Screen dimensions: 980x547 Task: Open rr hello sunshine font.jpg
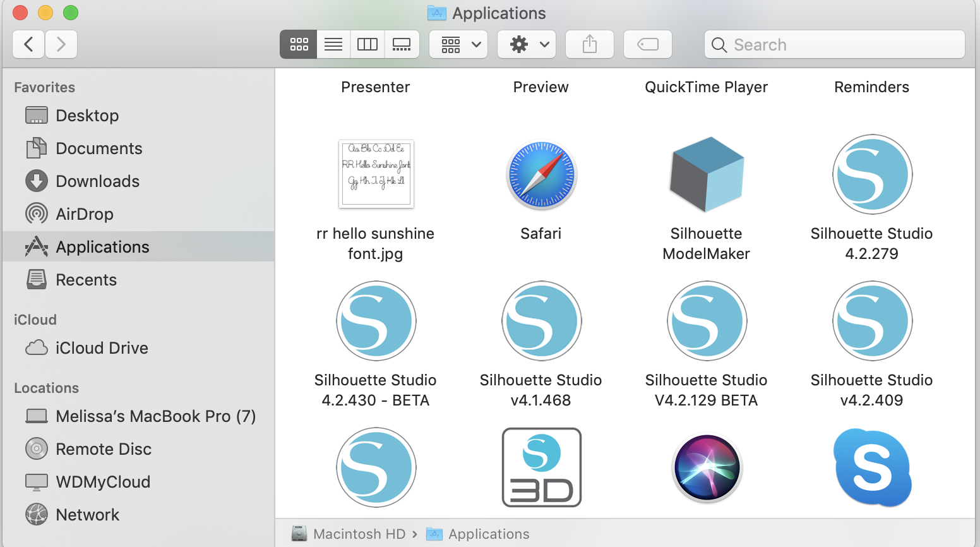[376, 174]
